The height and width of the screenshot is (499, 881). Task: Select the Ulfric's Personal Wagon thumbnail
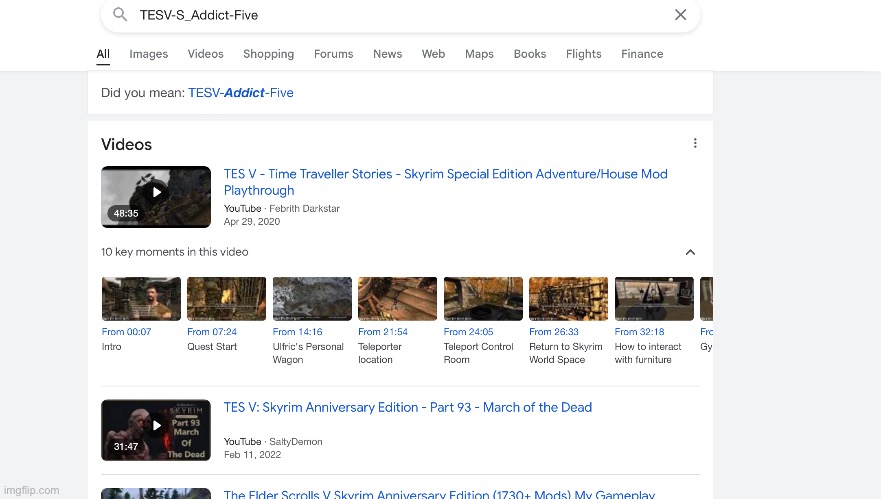(312, 299)
